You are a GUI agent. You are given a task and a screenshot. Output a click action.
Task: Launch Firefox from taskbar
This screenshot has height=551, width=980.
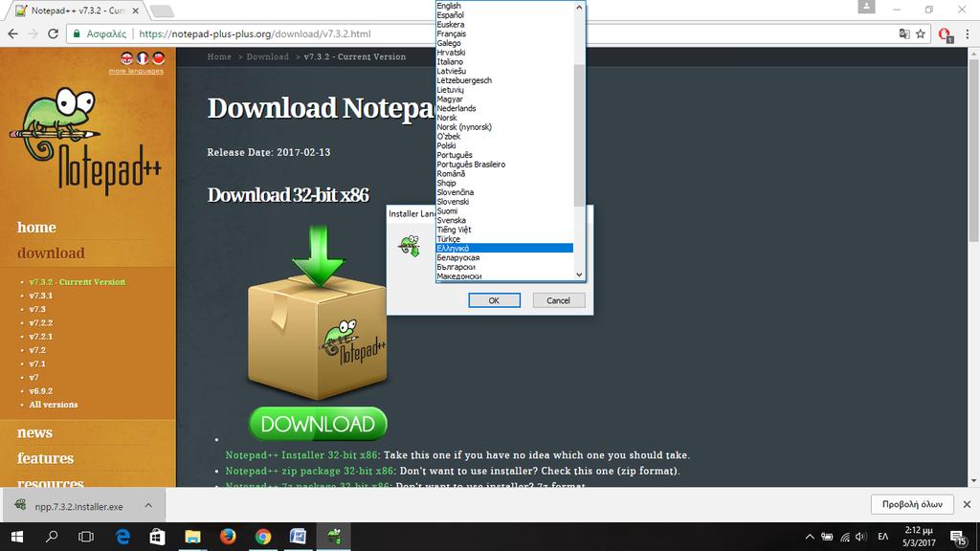[x=228, y=537]
